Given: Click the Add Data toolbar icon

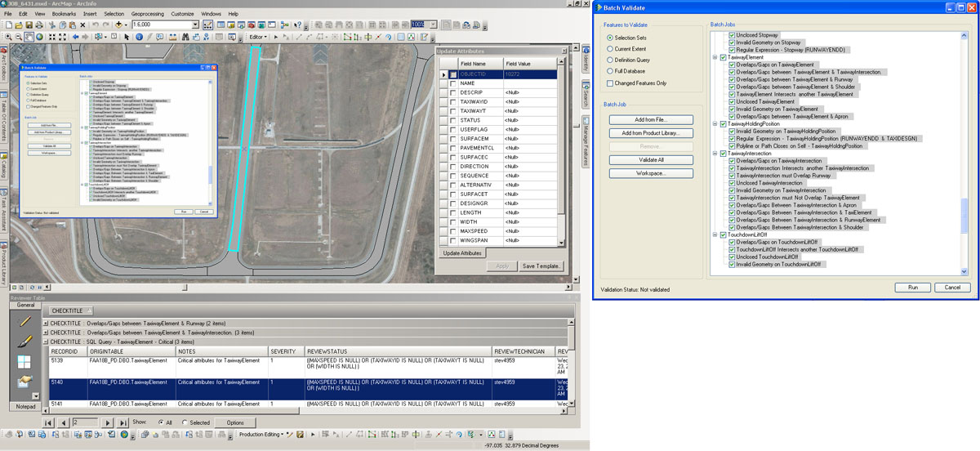Looking at the screenshot, I should [120, 25].
